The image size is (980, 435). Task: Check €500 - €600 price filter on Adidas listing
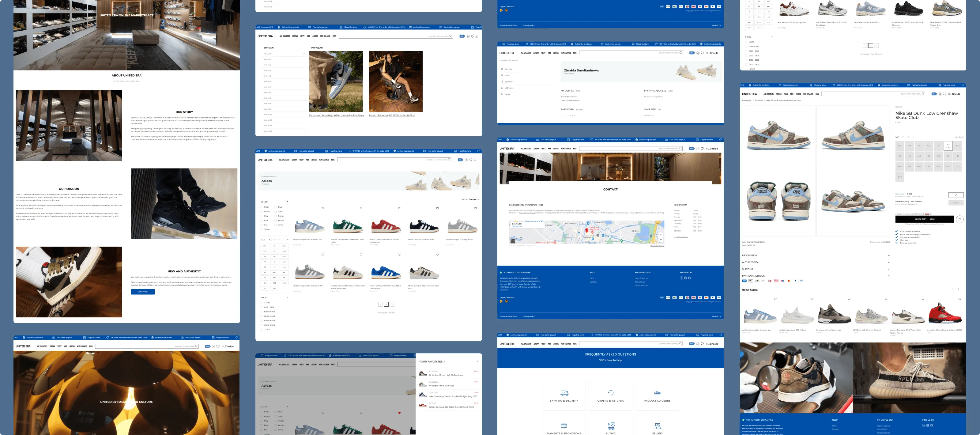(262, 325)
